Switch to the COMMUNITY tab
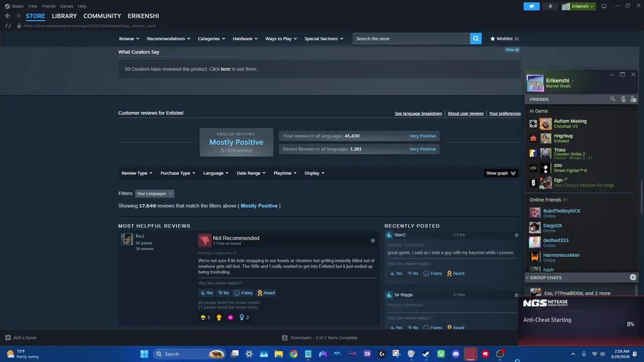Screen dimensions: 644x362 [x=102, y=16]
